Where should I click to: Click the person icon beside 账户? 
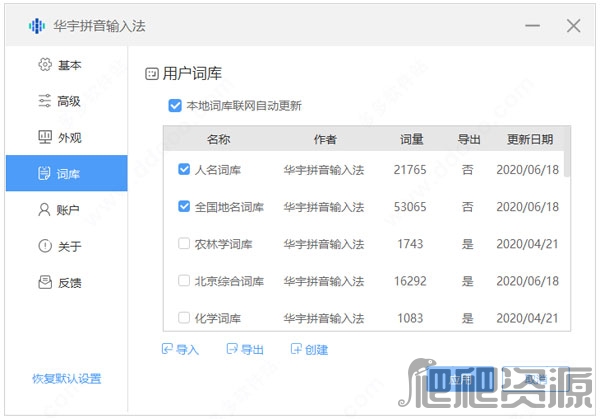44,210
